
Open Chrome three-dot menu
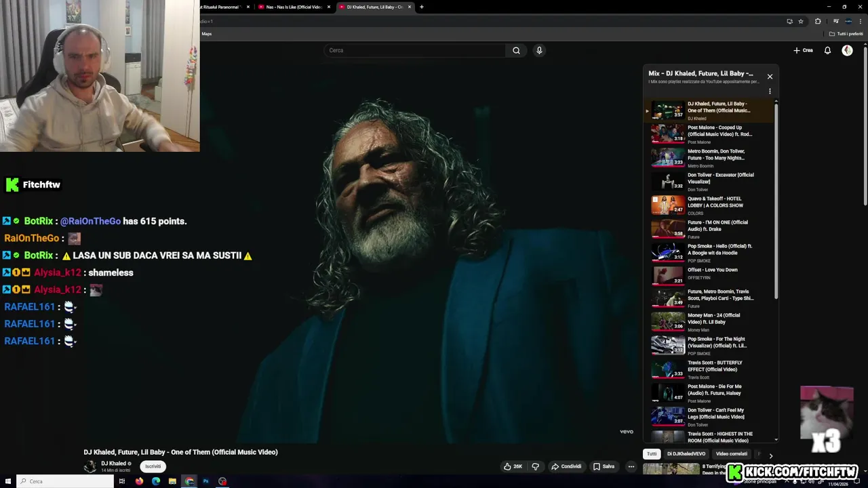(x=861, y=21)
